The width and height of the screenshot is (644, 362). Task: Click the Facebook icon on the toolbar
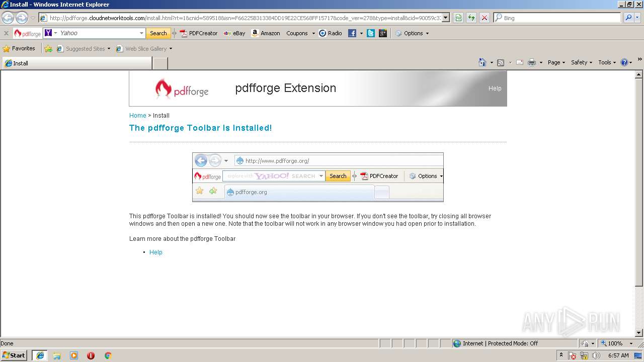pos(352,33)
